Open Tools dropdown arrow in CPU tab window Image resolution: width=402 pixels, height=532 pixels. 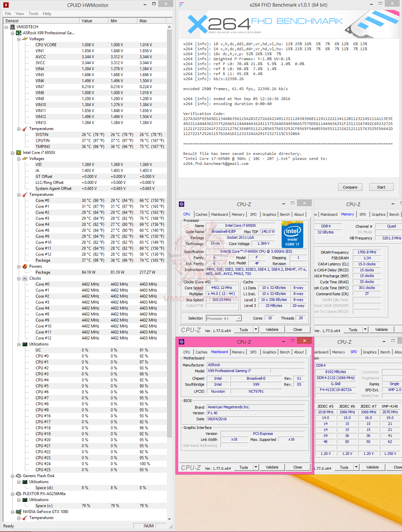[256, 330]
